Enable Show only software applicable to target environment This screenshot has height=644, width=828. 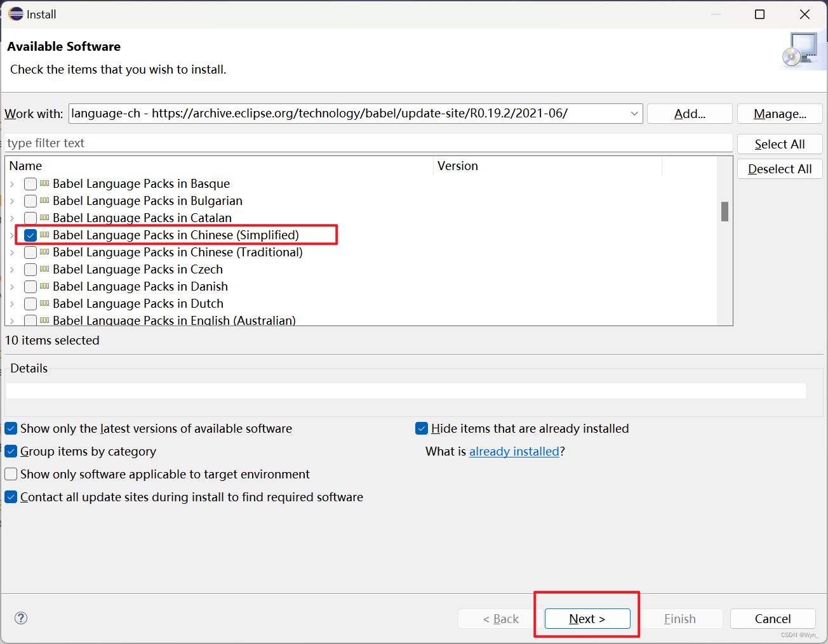point(11,474)
